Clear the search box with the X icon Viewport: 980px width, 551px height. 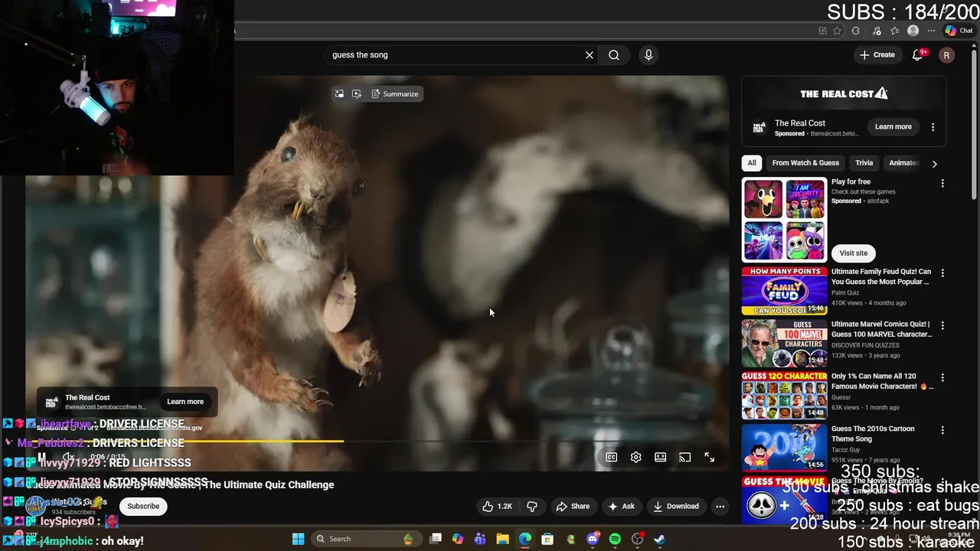[590, 55]
